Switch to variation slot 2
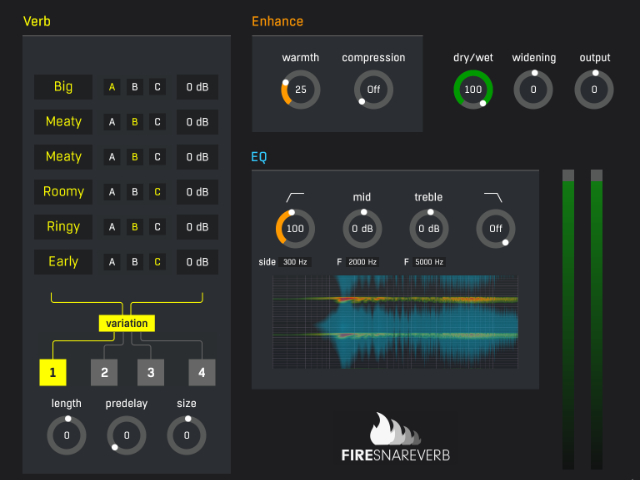The height and width of the screenshot is (480, 640). (x=104, y=372)
